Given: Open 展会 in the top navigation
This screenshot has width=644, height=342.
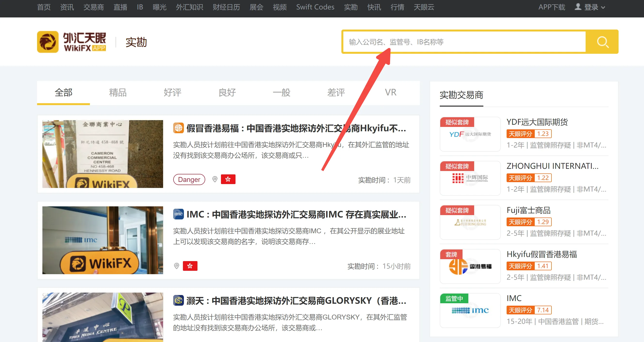Looking at the screenshot, I should [256, 7].
